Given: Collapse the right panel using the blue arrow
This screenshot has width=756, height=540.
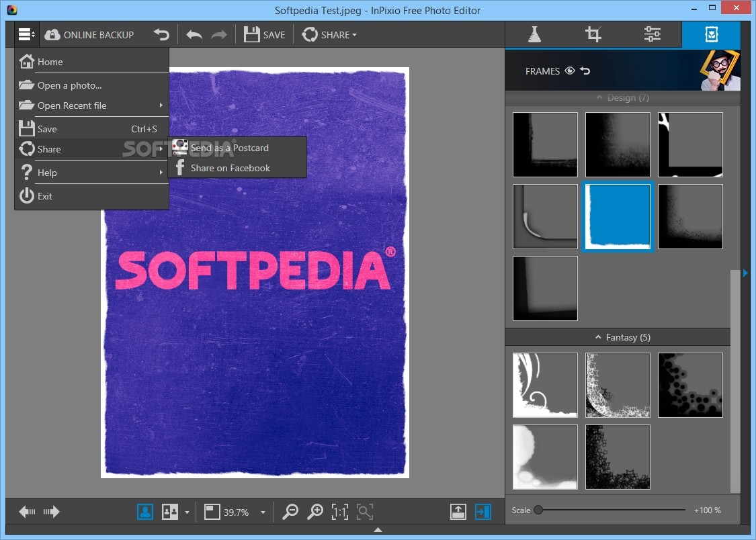Looking at the screenshot, I should point(745,273).
